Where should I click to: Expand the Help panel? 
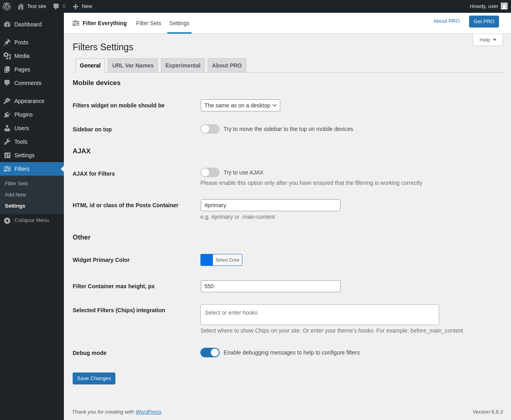point(487,40)
